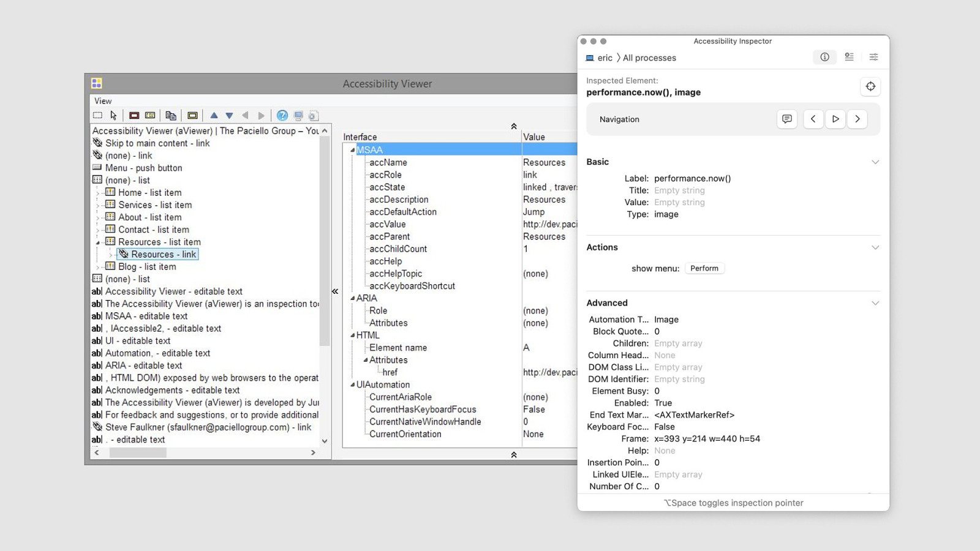This screenshot has height=551, width=980.
Task: Click the grey right triangle navigation icon
Action: [x=261, y=115]
